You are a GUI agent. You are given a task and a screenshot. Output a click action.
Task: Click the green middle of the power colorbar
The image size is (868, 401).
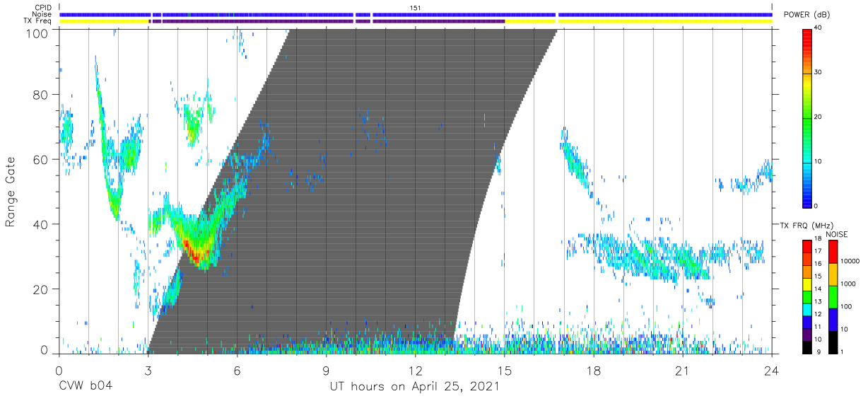807,117
